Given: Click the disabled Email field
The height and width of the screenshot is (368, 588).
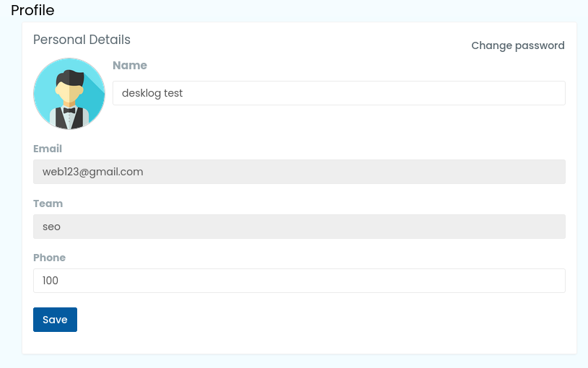Looking at the screenshot, I should coord(299,172).
